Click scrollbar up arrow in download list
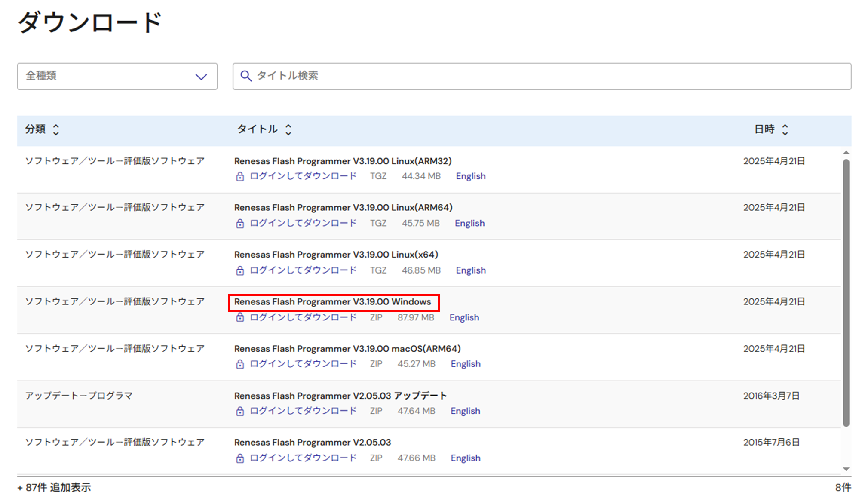Screen dimensions: 868x501 pos(846,153)
